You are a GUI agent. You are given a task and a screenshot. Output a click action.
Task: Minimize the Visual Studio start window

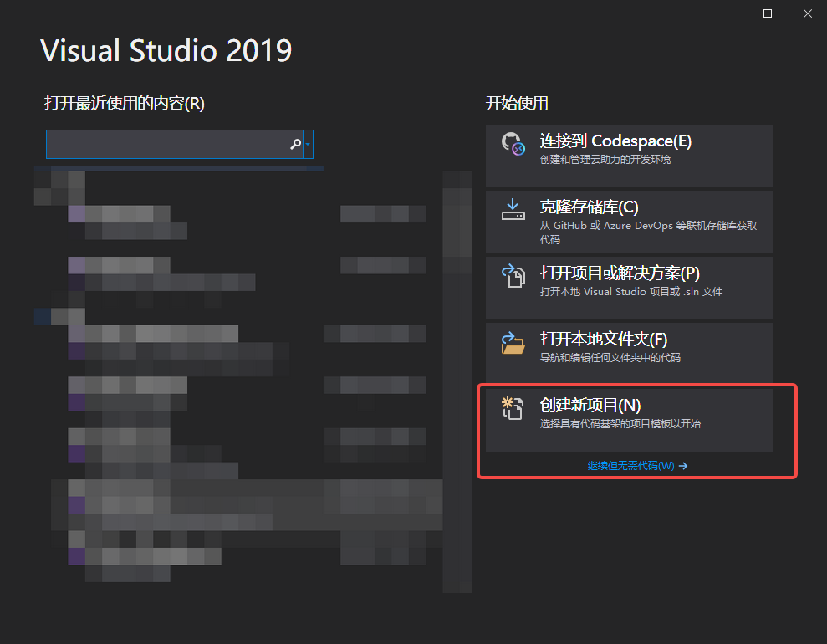click(727, 13)
